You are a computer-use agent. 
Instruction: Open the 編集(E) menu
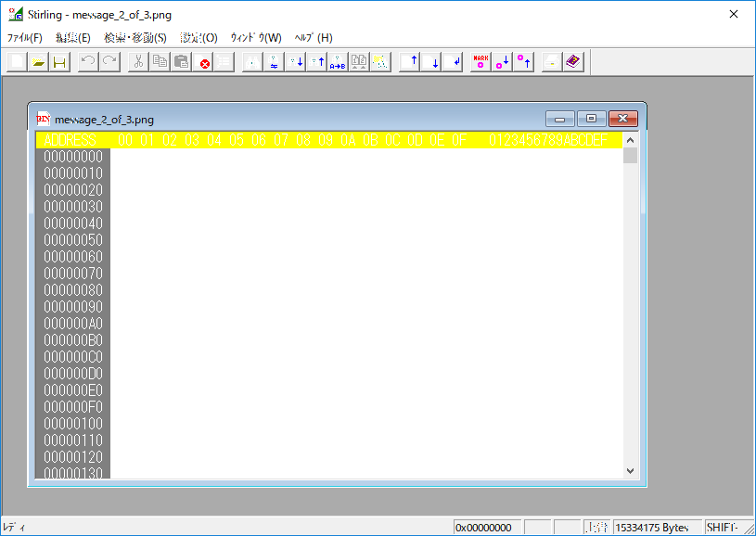coord(73,38)
